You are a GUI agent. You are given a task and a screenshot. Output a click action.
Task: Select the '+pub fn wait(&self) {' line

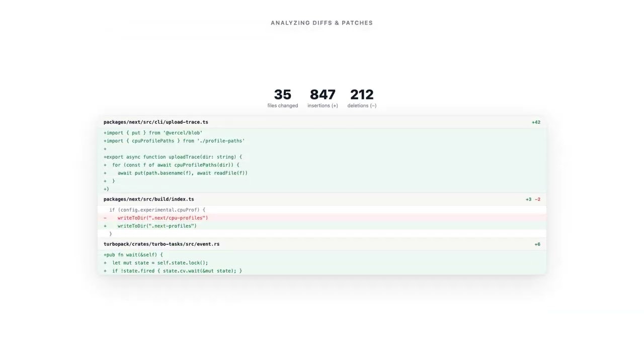[322, 254]
